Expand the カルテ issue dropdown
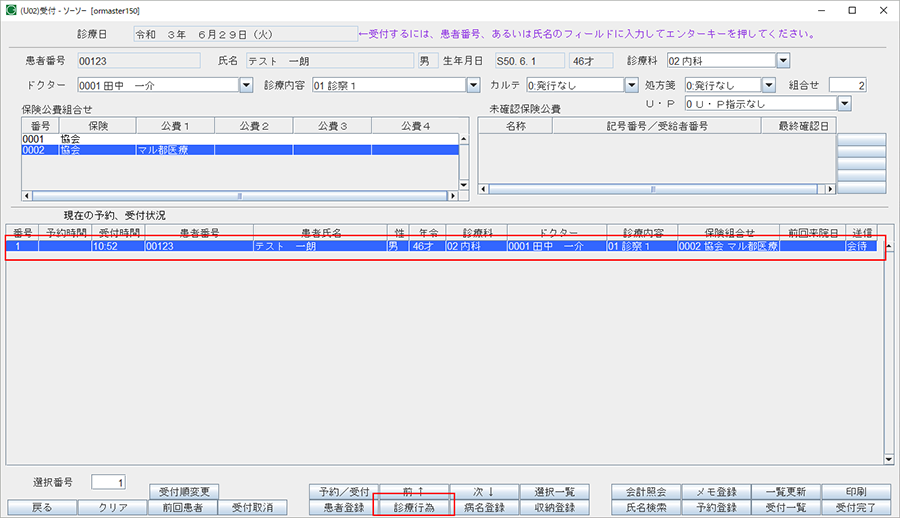900x518 pixels. [631, 85]
